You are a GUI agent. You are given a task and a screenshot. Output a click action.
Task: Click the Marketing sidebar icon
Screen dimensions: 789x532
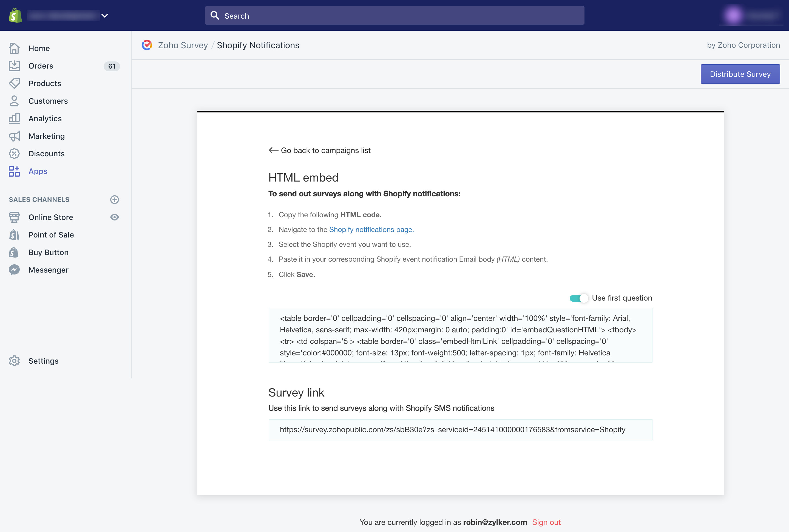(x=14, y=135)
